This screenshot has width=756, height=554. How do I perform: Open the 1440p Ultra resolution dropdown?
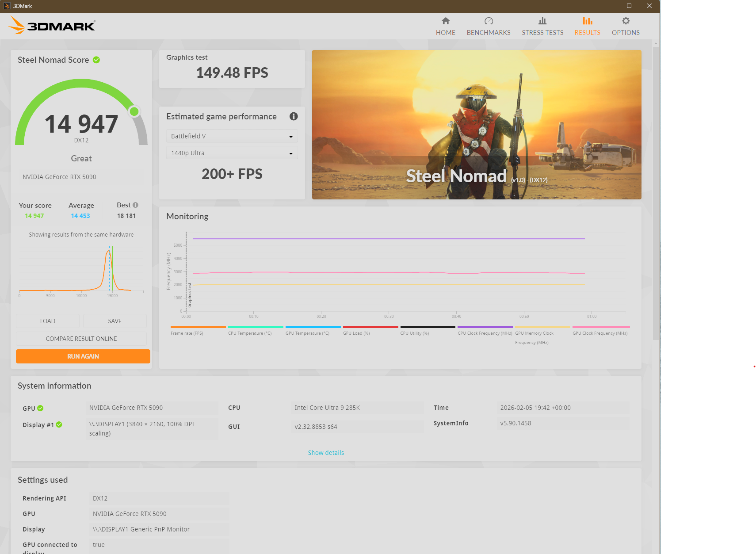[x=232, y=153]
